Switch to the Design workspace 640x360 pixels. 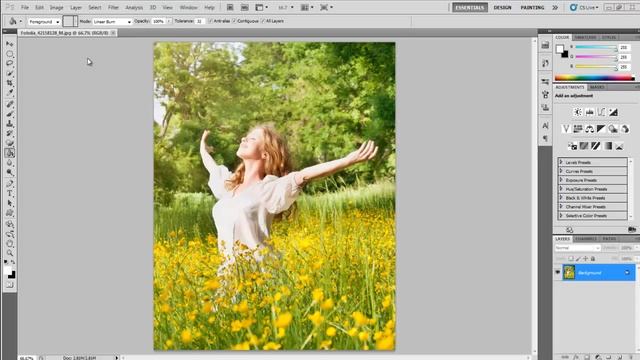502,7
